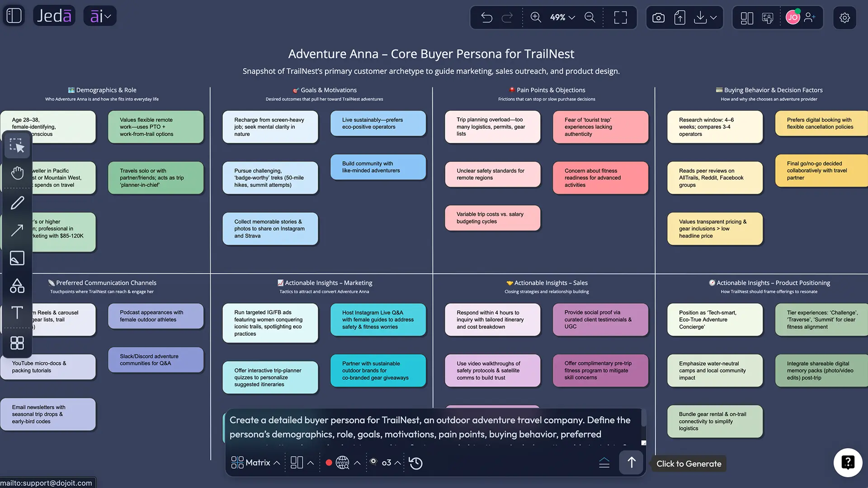
Task: Select 'Build community with like-minded adventurers' card
Action: tap(378, 167)
